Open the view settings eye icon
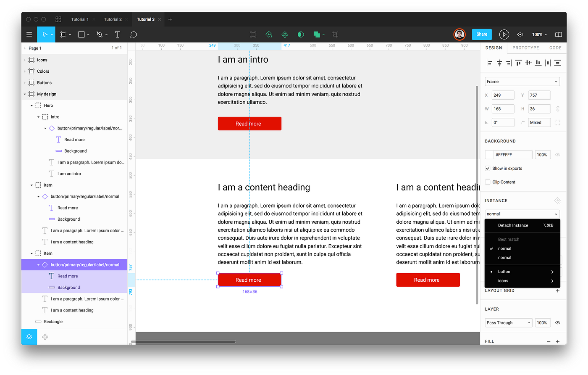Screen dimensions: 588x375 (520, 34)
